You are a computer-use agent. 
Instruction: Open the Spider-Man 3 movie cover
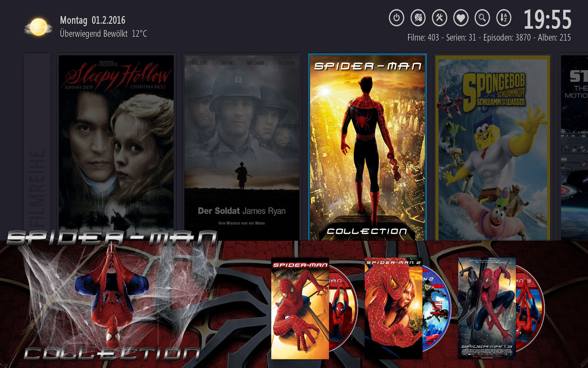pyautogui.click(x=487, y=308)
